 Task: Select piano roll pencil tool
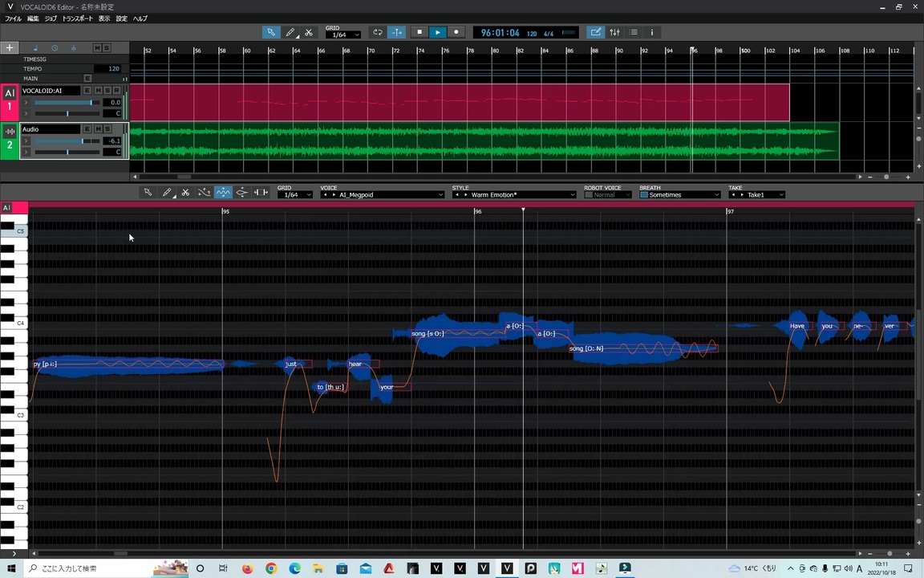pos(168,193)
